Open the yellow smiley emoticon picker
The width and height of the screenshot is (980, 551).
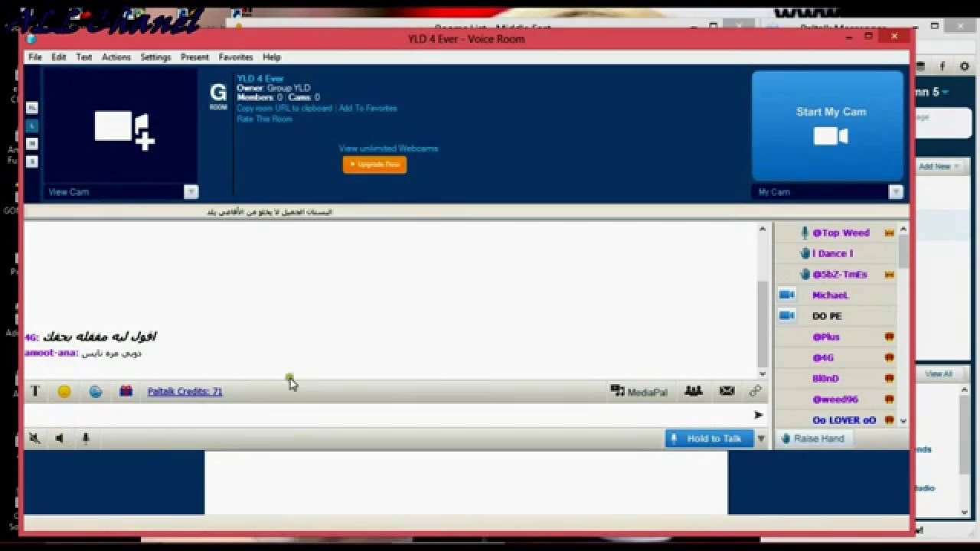tap(64, 391)
